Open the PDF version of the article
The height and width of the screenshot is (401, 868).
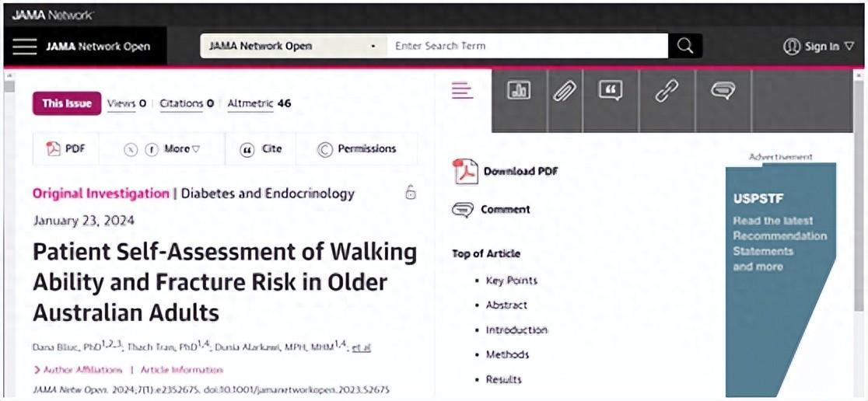[x=66, y=149]
